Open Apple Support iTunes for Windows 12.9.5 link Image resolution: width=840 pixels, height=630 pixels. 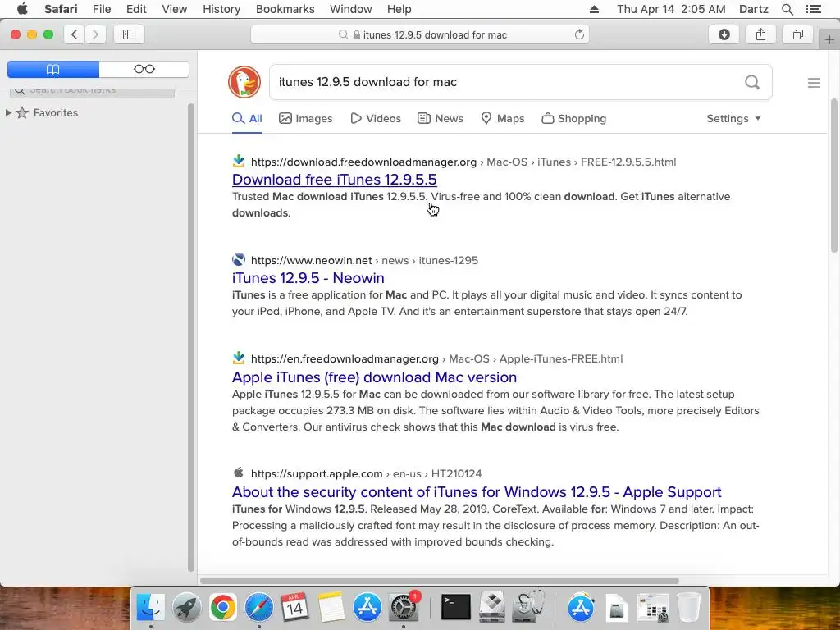pos(477,492)
